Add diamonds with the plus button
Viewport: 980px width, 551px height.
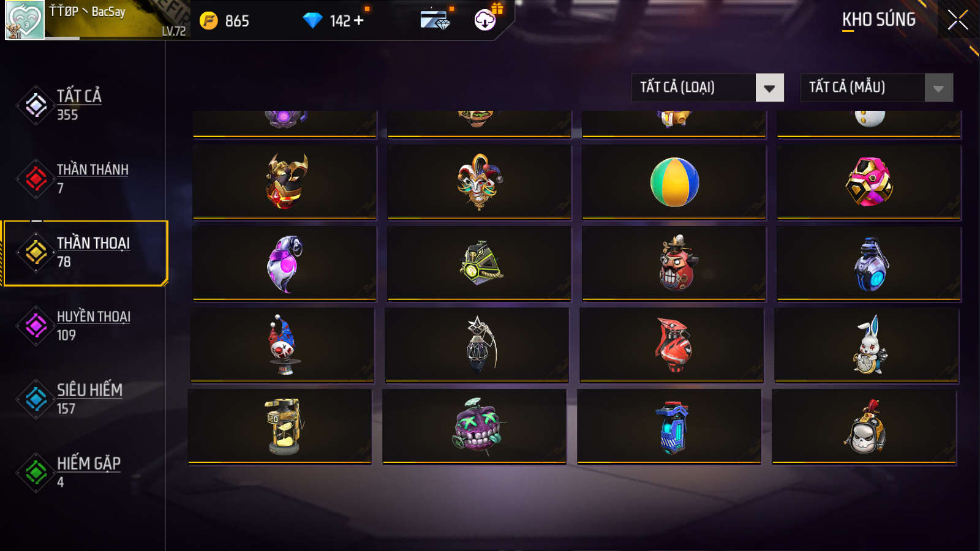click(x=359, y=20)
